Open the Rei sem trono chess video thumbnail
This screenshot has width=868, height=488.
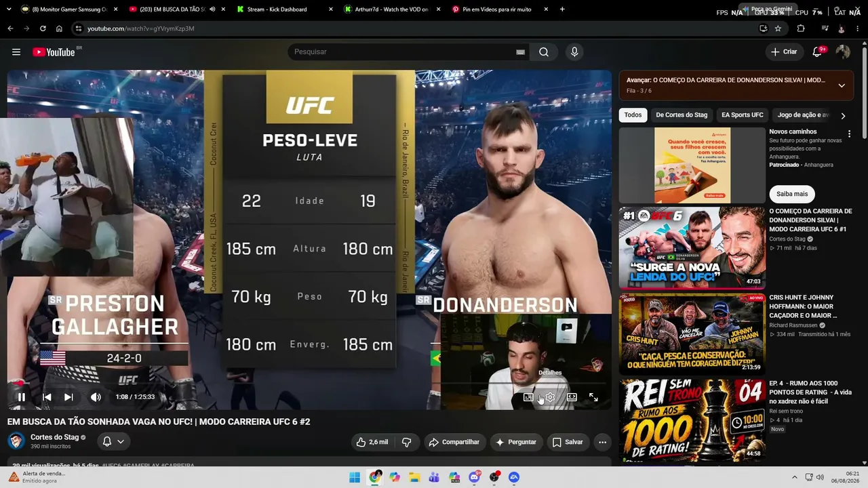(x=692, y=420)
